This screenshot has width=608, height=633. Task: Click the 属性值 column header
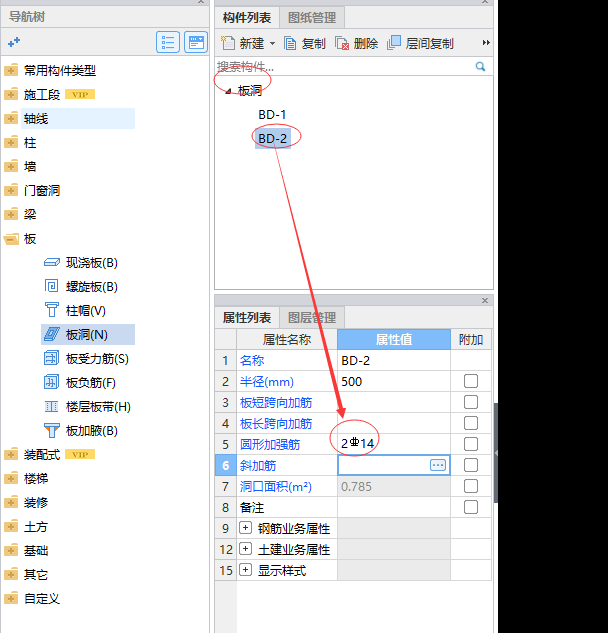point(394,339)
